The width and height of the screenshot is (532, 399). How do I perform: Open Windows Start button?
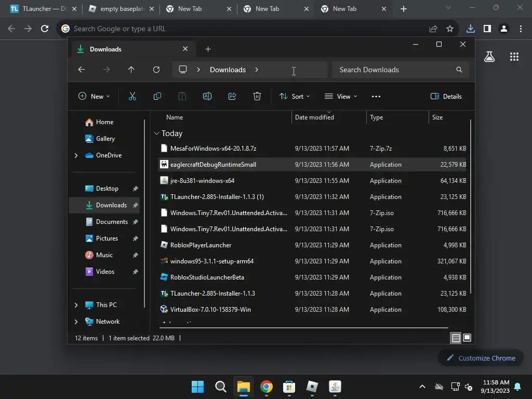pyautogui.click(x=197, y=387)
